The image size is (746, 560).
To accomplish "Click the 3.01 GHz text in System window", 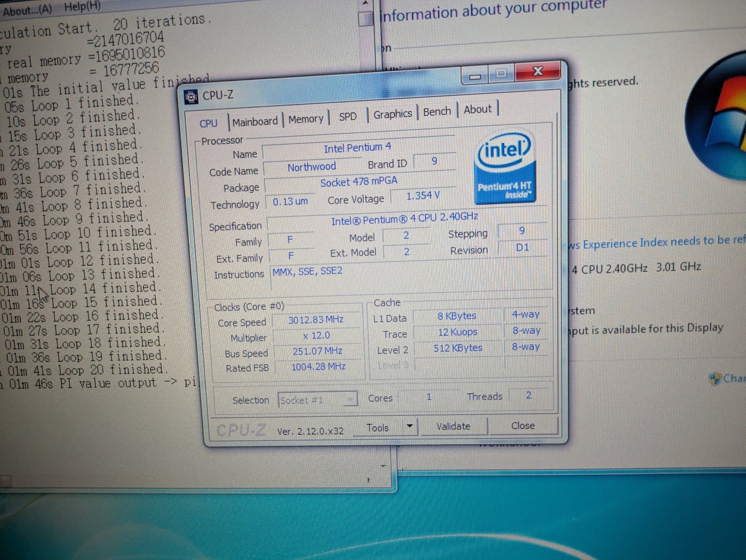I will coord(678,267).
